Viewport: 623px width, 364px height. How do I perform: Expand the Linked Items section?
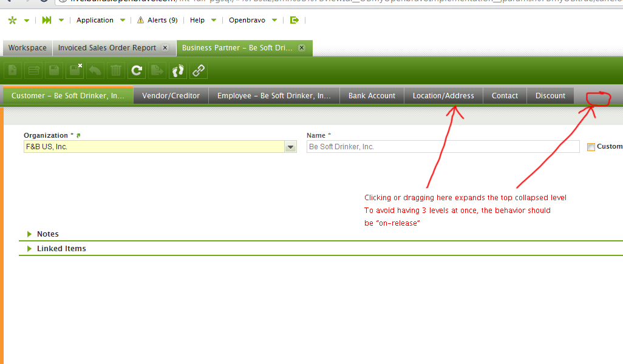(29, 249)
